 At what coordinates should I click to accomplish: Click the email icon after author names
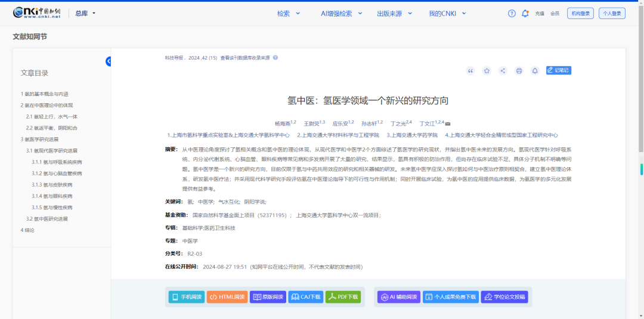[x=448, y=124]
